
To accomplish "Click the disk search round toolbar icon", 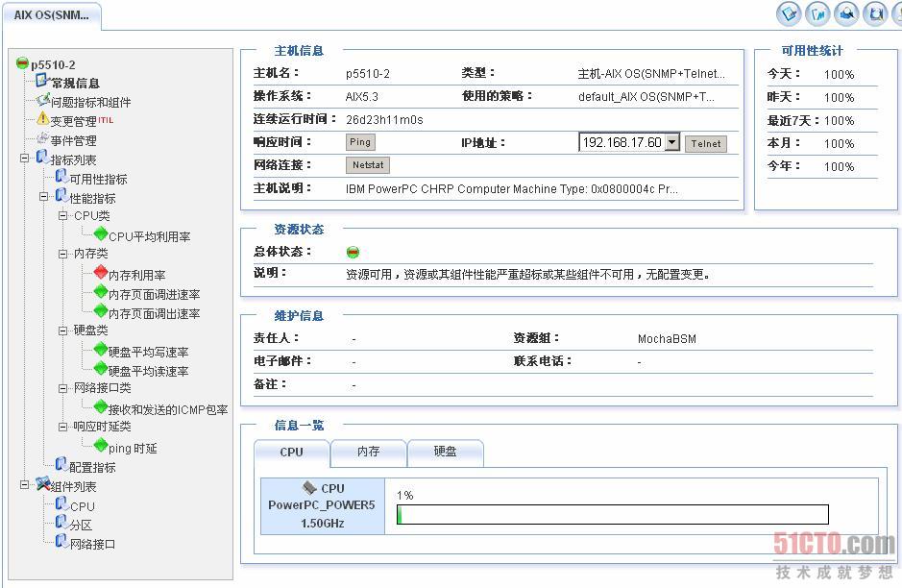I will 875,13.
